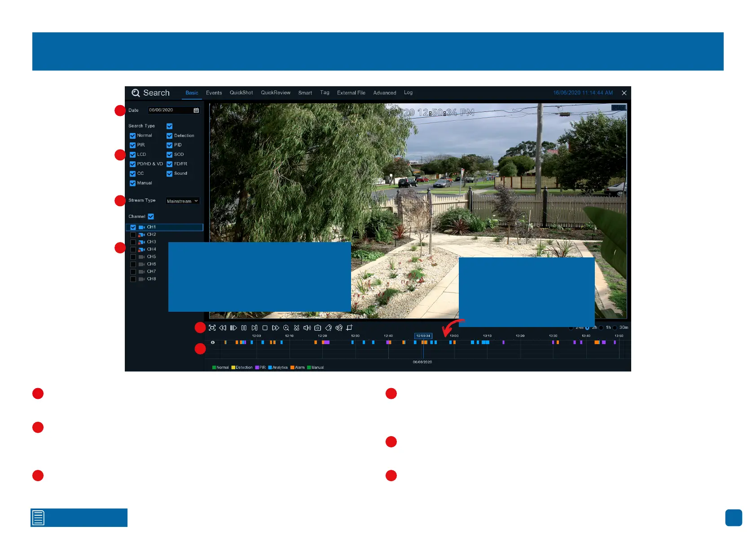Open the QuickReview tab
The width and height of the screenshot is (756, 535).
276,93
